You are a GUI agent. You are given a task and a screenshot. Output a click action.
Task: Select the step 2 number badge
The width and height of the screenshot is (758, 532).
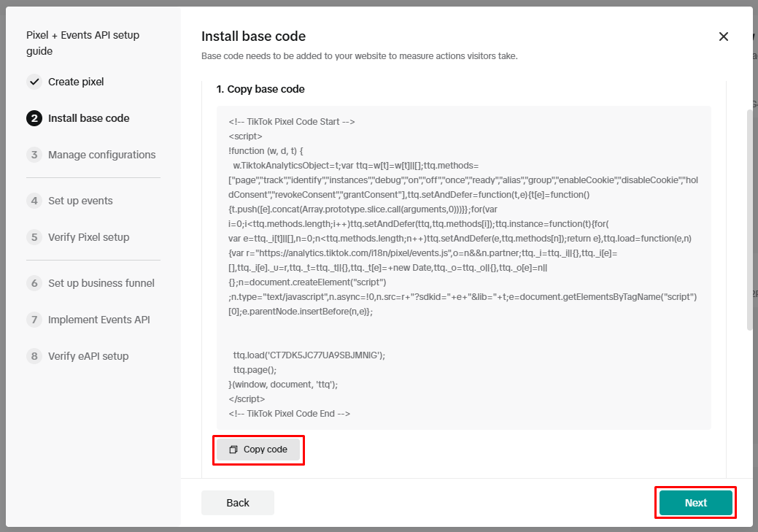34,118
